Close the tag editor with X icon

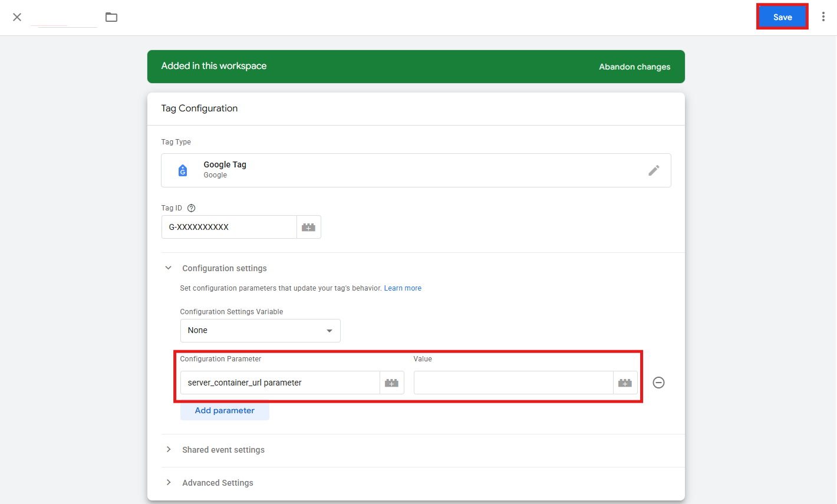(x=17, y=17)
